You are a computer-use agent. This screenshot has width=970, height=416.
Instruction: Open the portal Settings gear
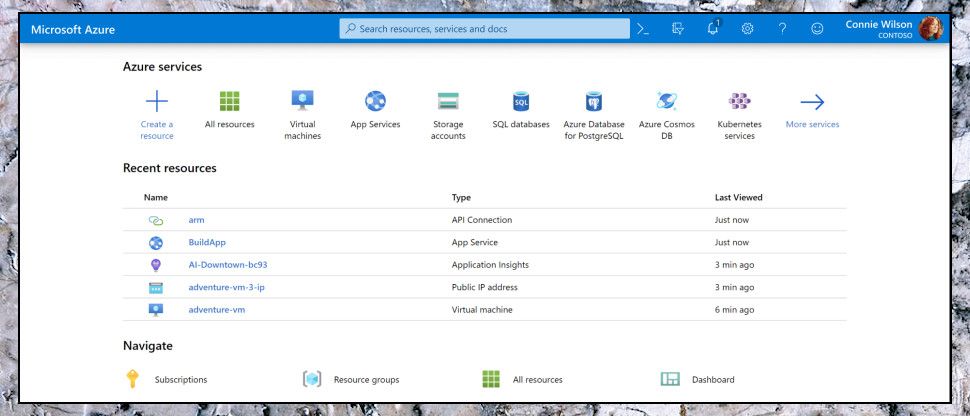(x=747, y=28)
